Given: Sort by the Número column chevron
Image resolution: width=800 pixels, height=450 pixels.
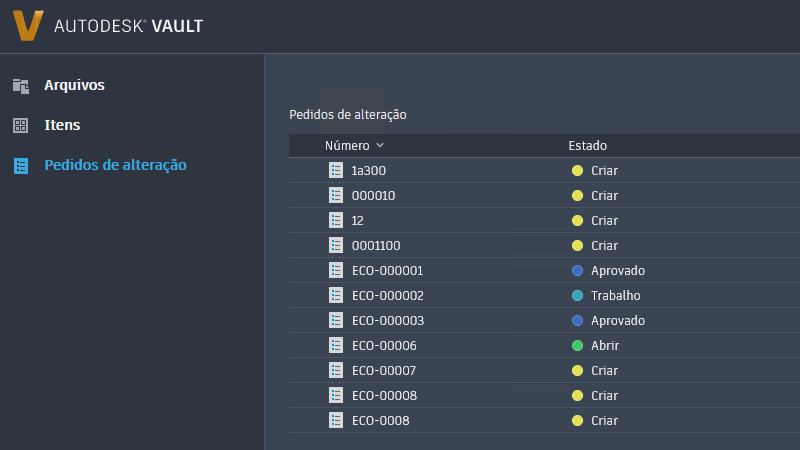Looking at the screenshot, I should [x=380, y=146].
